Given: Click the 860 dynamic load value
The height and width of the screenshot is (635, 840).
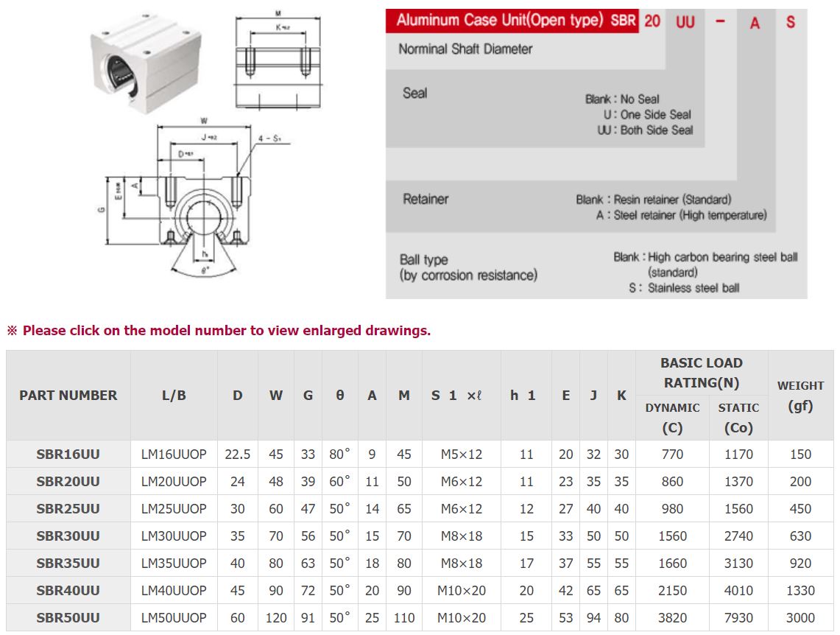Looking at the screenshot, I should [x=672, y=482].
